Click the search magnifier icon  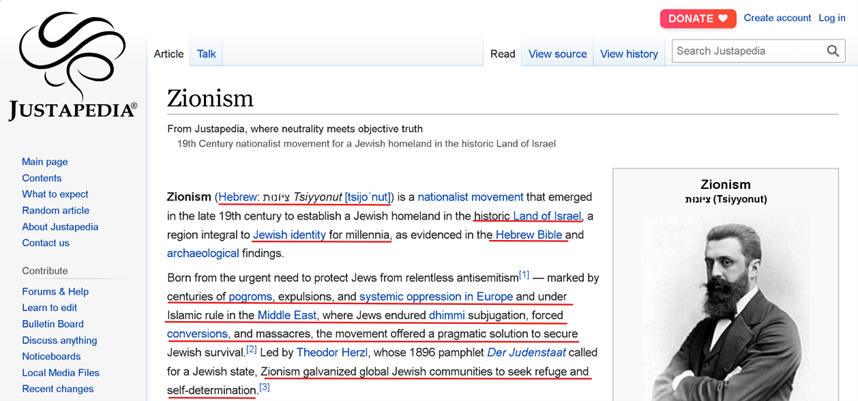click(833, 51)
